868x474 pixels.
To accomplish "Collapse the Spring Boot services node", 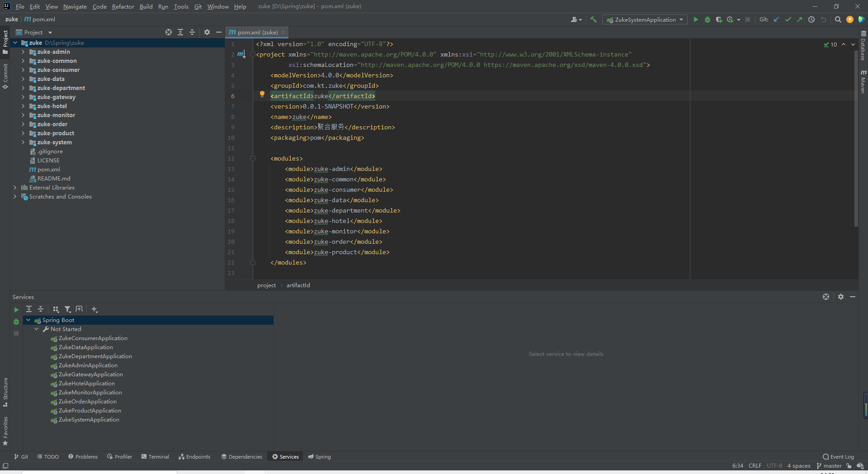I will coord(28,320).
